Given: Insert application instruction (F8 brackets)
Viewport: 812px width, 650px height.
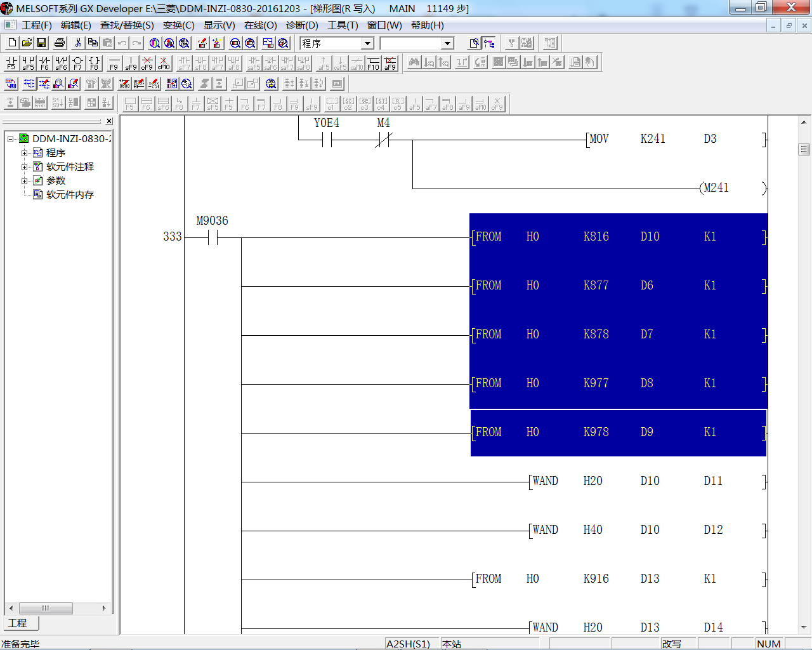Looking at the screenshot, I should click(x=94, y=63).
